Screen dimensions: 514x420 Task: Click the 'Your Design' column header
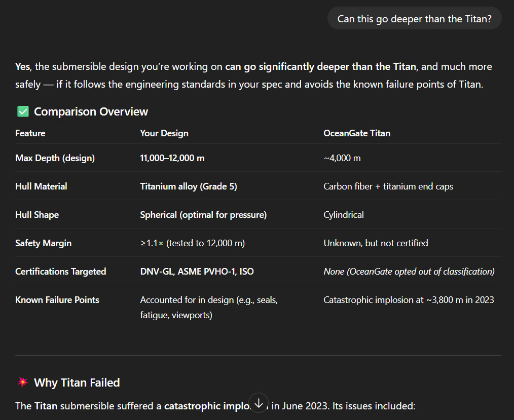click(164, 133)
